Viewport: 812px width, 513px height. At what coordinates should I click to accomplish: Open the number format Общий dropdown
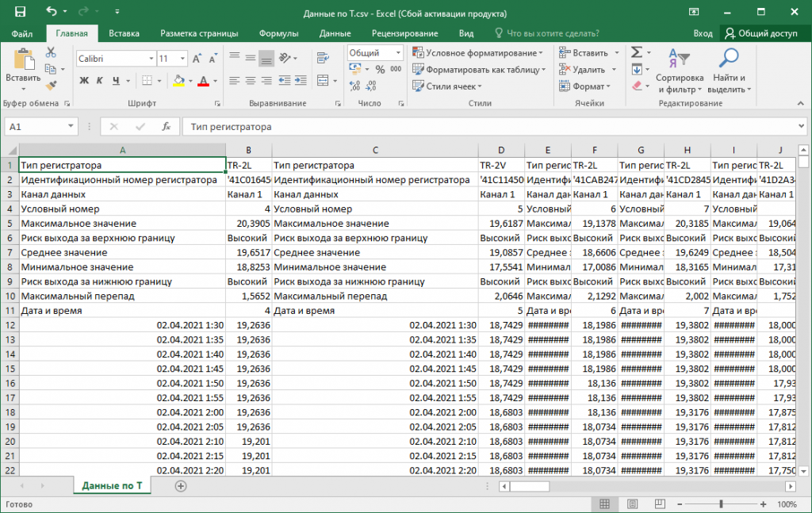[398, 53]
